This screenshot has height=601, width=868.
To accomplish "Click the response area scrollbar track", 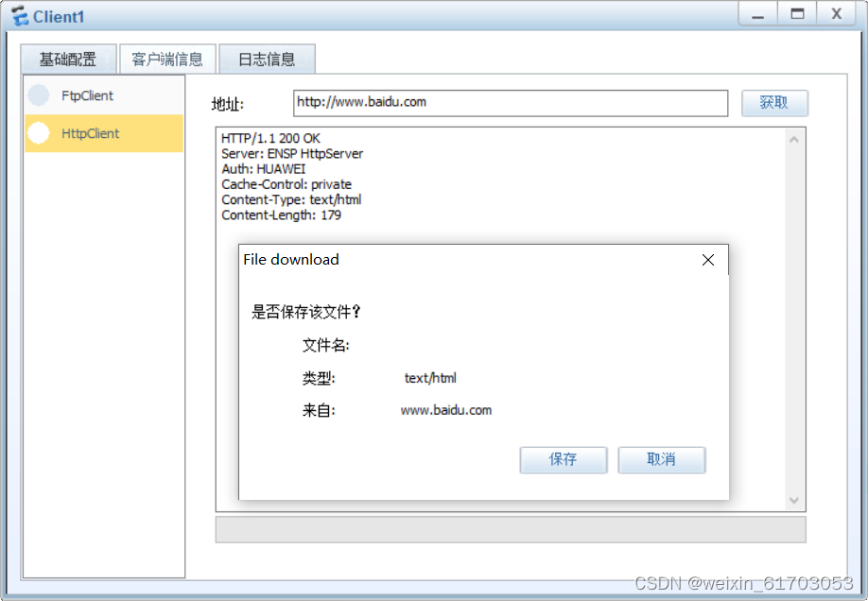I will tap(794, 319).
